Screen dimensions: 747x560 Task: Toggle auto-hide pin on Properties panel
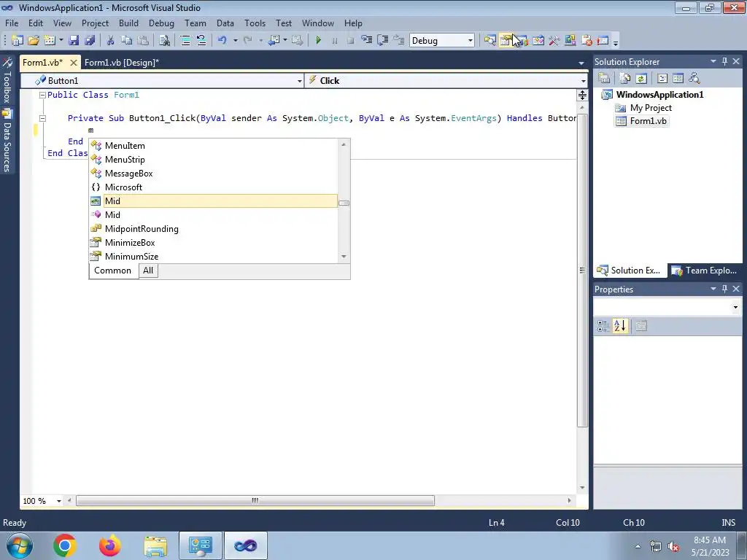pos(724,289)
